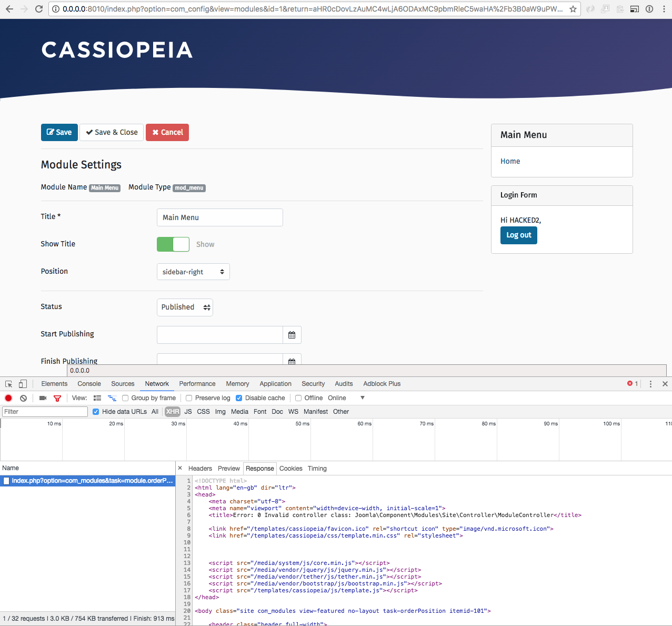Show request Cookies tab
Viewport: 672px width, 626px height.
tap(291, 469)
